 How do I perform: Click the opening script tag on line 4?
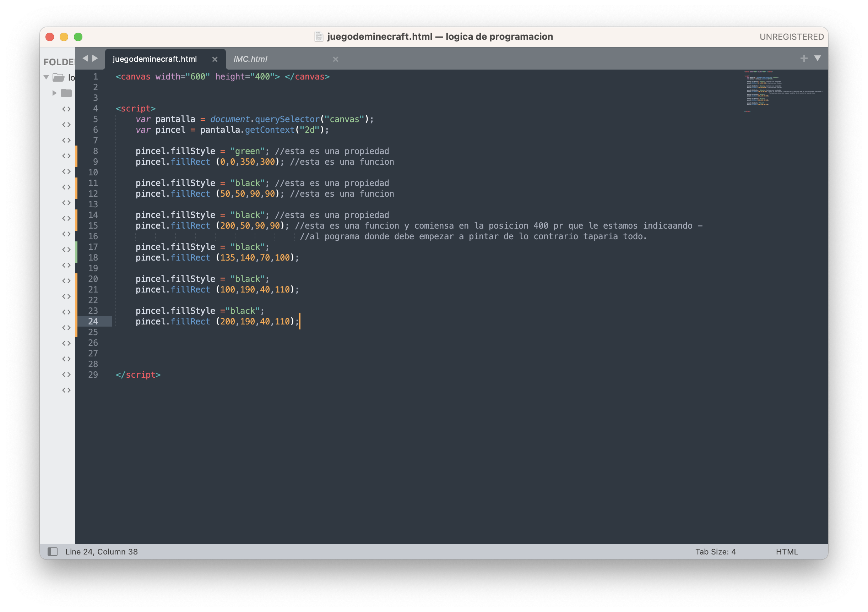(x=135, y=109)
